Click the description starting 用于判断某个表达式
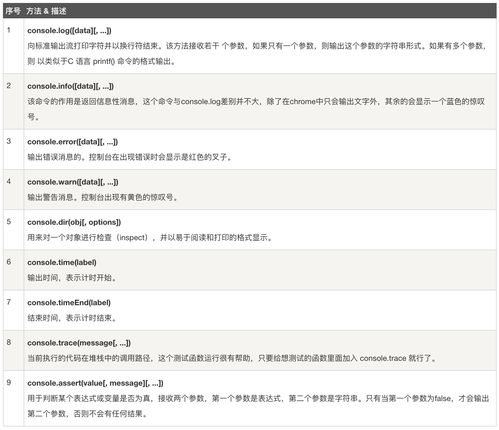 pyautogui.click(x=258, y=406)
